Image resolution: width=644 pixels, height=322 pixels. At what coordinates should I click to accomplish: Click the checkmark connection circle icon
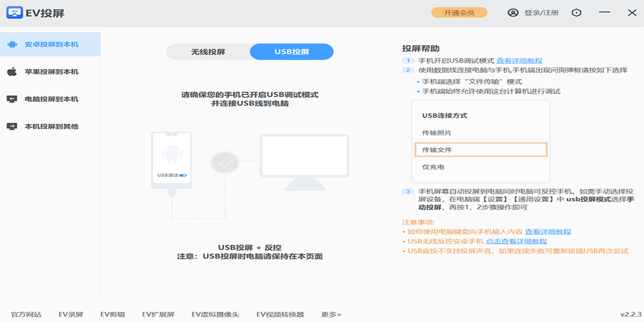[x=225, y=162]
